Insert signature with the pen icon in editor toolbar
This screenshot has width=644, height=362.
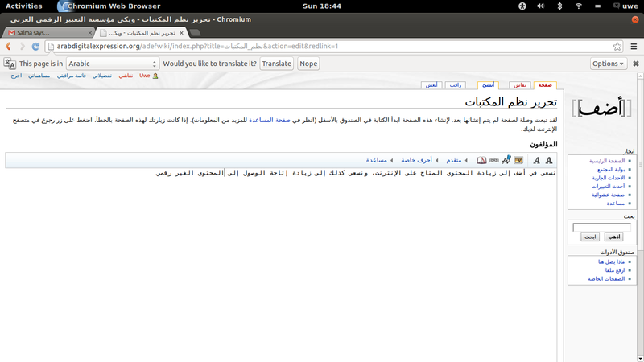pyautogui.click(x=506, y=159)
